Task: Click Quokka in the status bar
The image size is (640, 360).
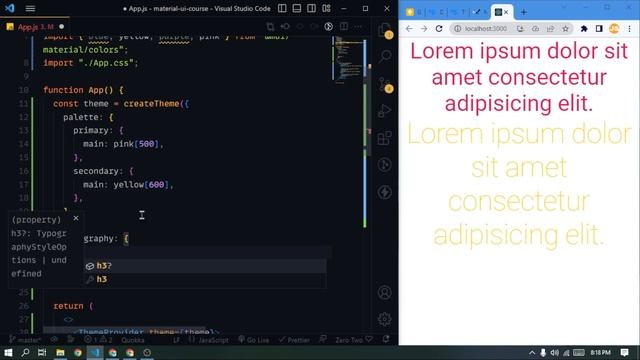Action: tap(133, 340)
